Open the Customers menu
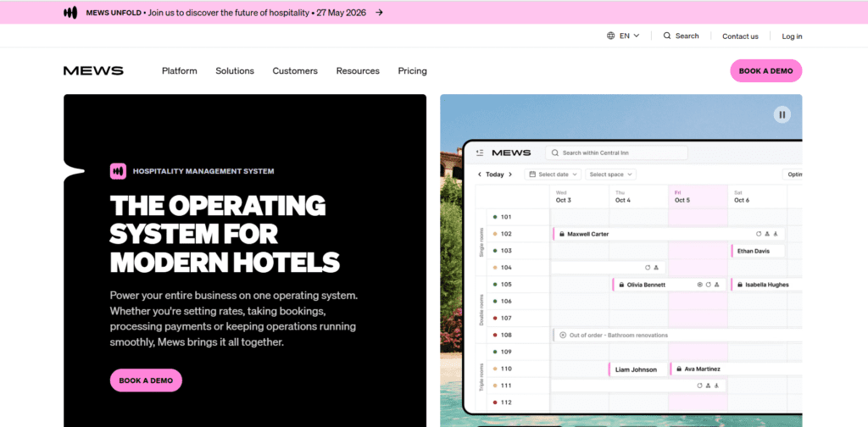The width and height of the screenshot is (868, 427). (295, 71)
